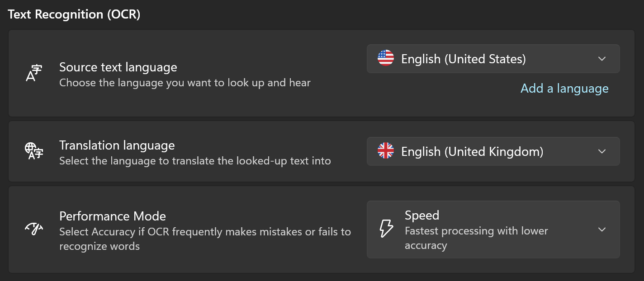Open the Speed performance mode dropdown
Image resolution: width=644 pixels, height=281 pixels.
[x=493, y=229]
